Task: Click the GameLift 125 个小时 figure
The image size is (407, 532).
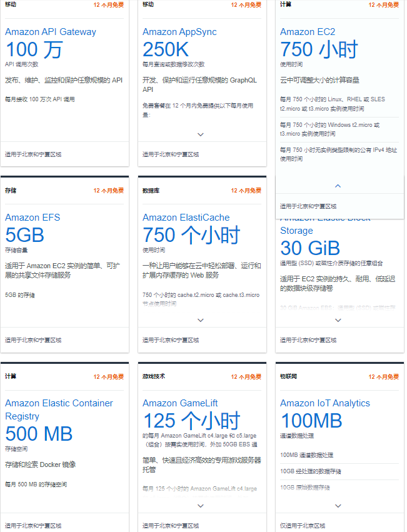Action: pyautogui.click(x=191, y=420)
